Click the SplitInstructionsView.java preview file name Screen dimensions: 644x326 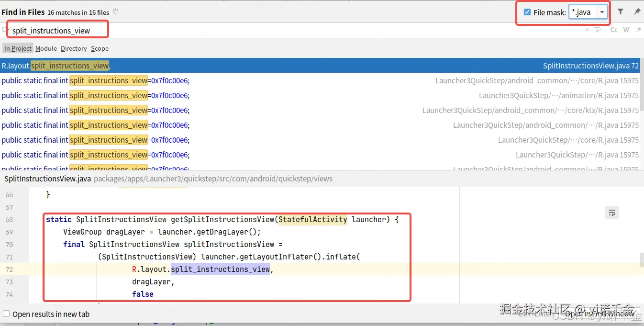click(x=47, y=179)
